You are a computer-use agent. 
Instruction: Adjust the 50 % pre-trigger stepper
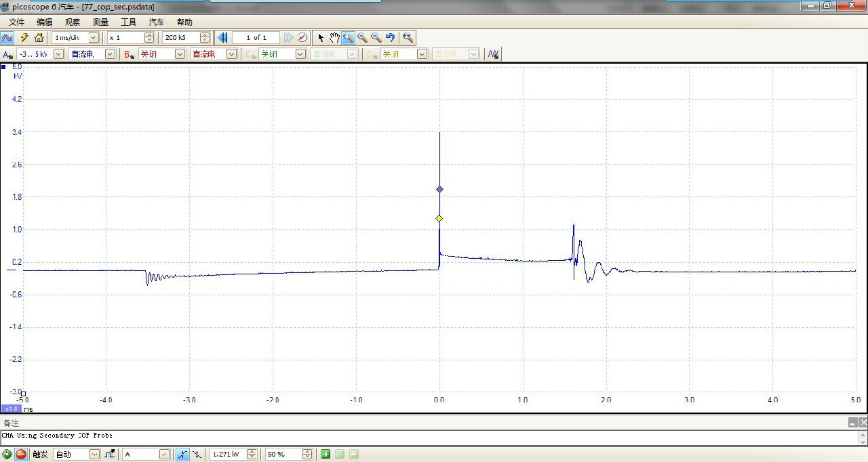coord(307,454)
